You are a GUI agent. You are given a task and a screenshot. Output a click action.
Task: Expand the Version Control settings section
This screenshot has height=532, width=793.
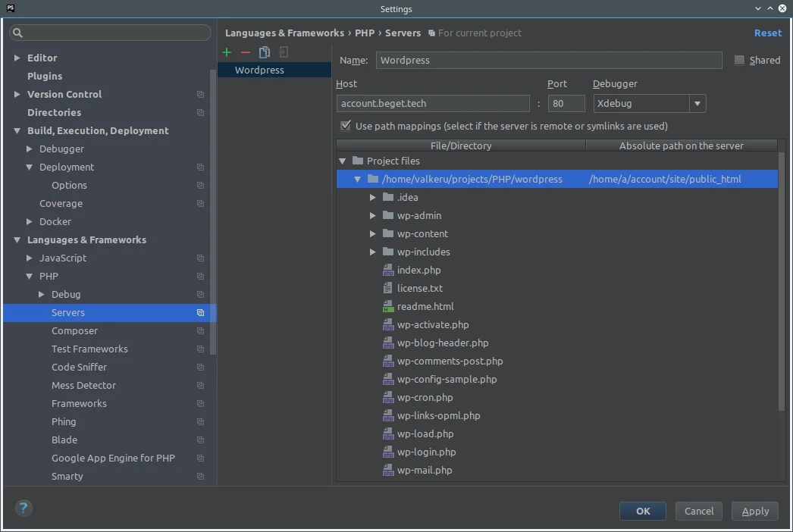(17, 94)
